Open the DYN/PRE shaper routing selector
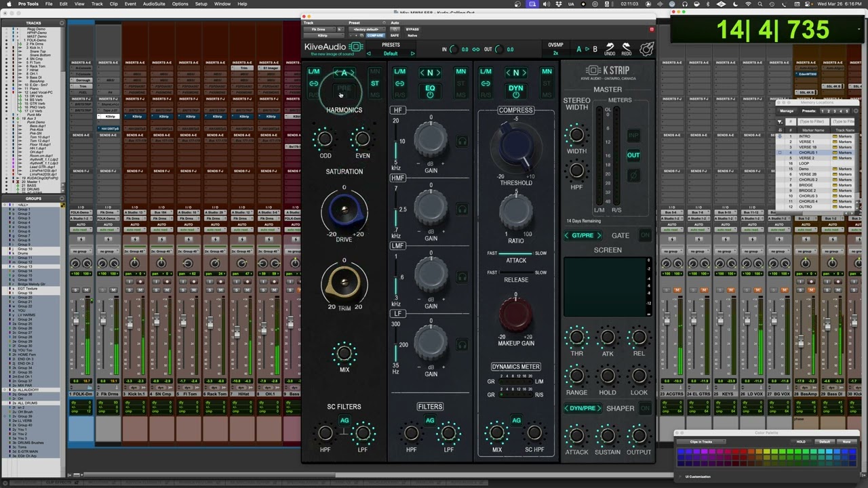 coord(583,408)
